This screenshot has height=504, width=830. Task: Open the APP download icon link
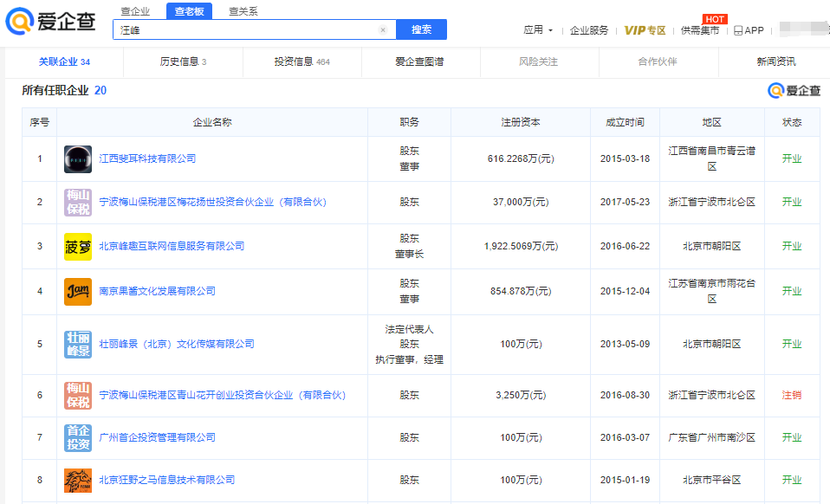749,30
